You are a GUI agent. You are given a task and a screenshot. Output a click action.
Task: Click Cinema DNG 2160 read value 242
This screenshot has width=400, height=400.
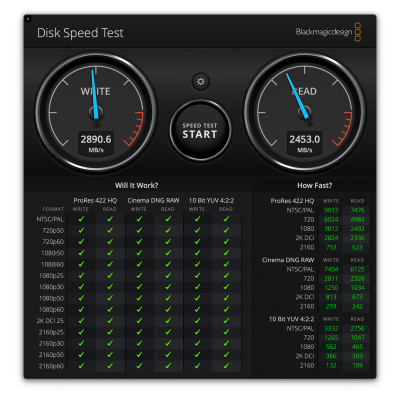(357, 306)
